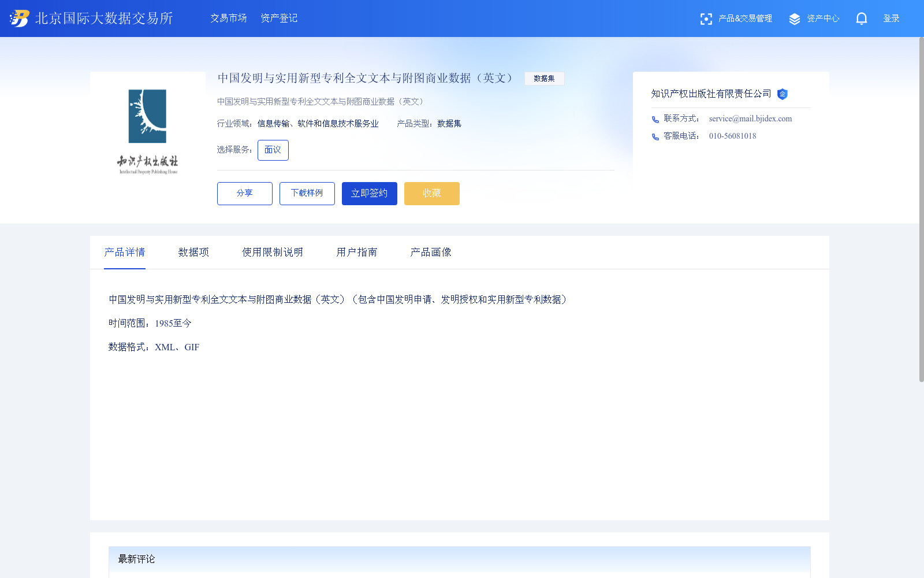Click the phone icon beside 联系方式
The height and width of the screenshot is (578, 924).
pos(655,120)
